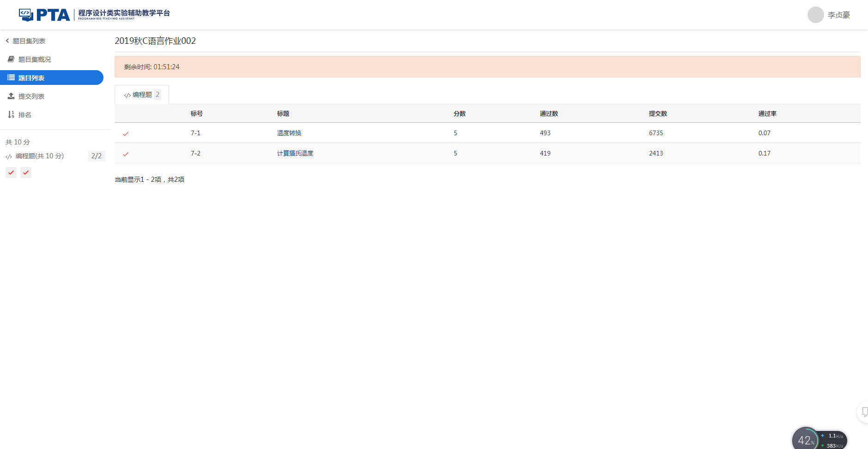Click the sort icon beside 排名
This screenshot has height=449, width=868.
(x=11, y=114)
